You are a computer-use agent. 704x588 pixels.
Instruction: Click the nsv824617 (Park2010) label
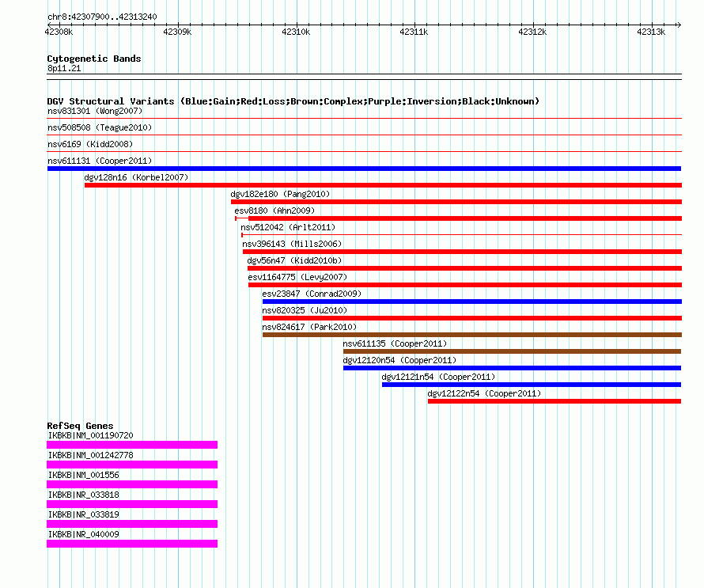[x=309, y=327]
